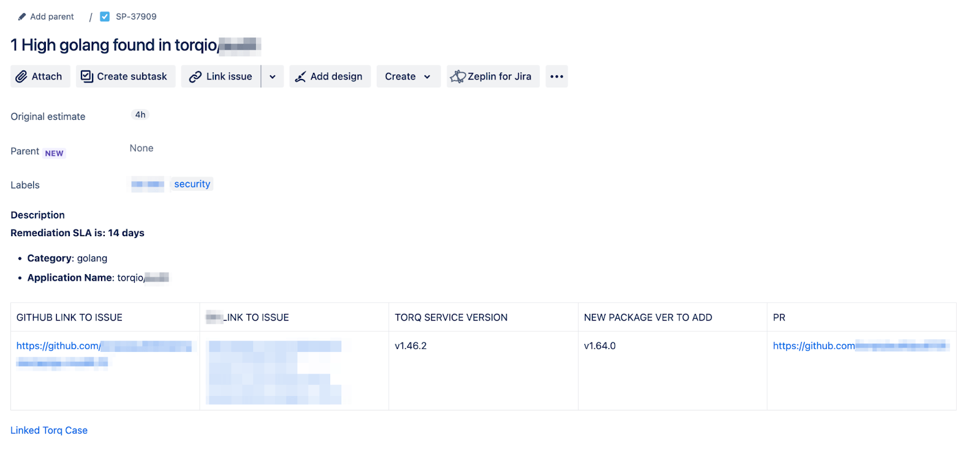Expand the Link issue dropdown arrow

(x=273, y=76)
